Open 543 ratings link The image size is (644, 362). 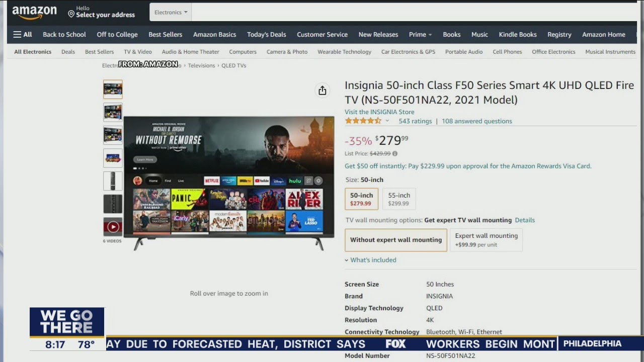pos(415,121)
